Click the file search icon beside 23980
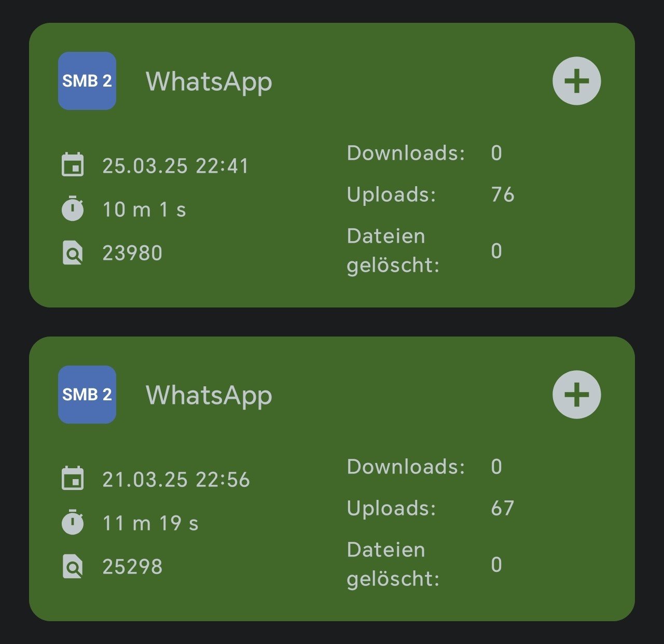The height and width of the screenshot is (644, 664). coord(73,253)
